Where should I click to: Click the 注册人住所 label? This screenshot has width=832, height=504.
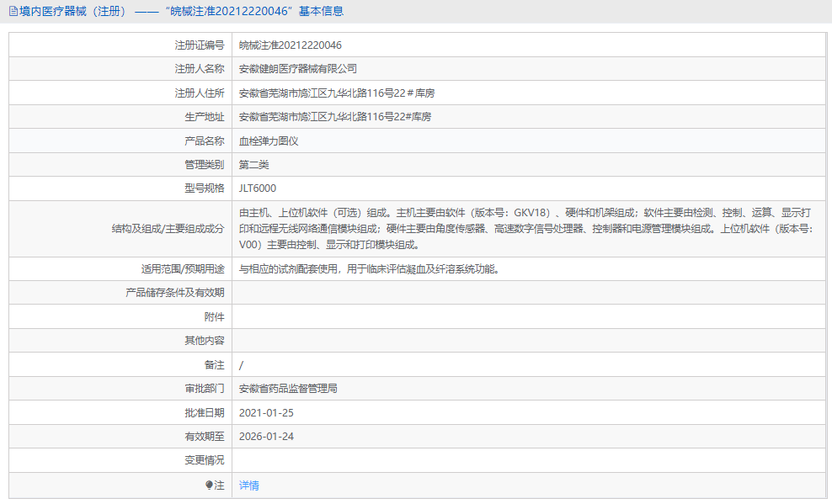pos(200,93)
